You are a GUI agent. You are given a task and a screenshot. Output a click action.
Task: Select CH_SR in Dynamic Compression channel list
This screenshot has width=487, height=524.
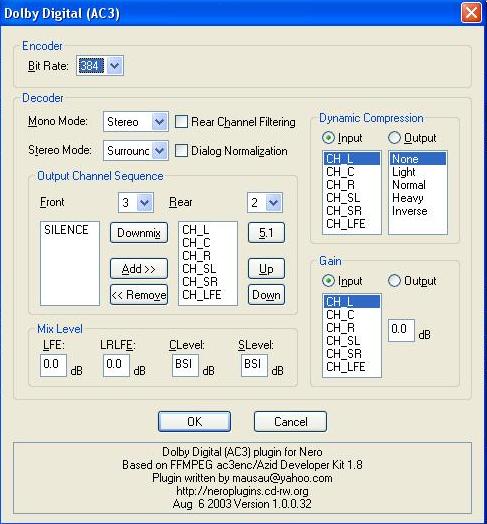tap(352, 211)
